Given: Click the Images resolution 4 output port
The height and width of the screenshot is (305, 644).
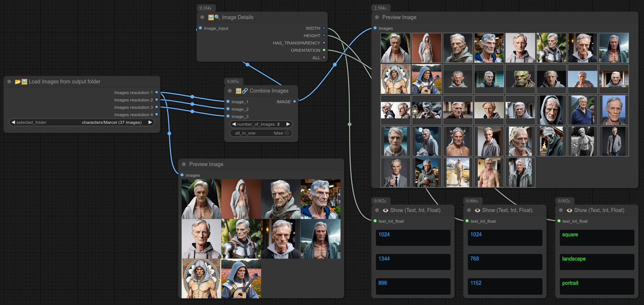Looking at the screenshot, I should 157,115.
